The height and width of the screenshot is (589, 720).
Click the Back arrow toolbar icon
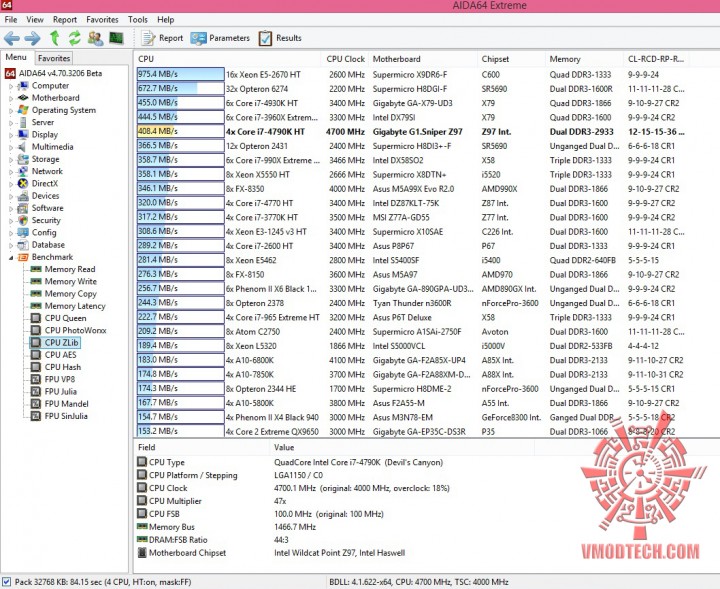tap(11, 38)
